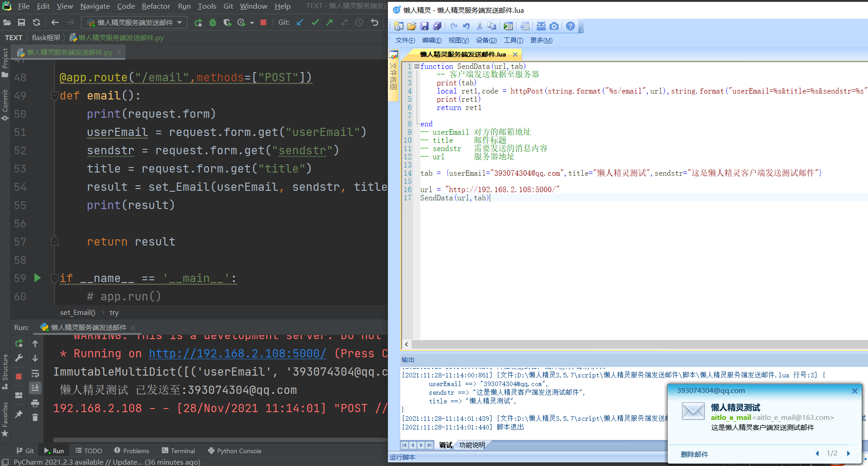Screen dimensions: 868x466
Task: Click the Save icon in 懒人精灵 toolbar
Action: coord(424,26)
